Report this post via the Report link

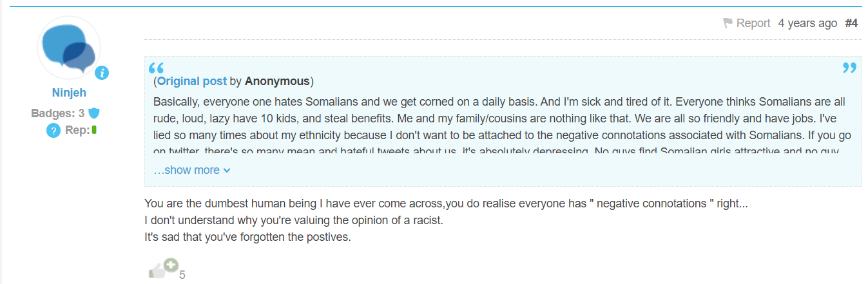(x=753, y=23)
